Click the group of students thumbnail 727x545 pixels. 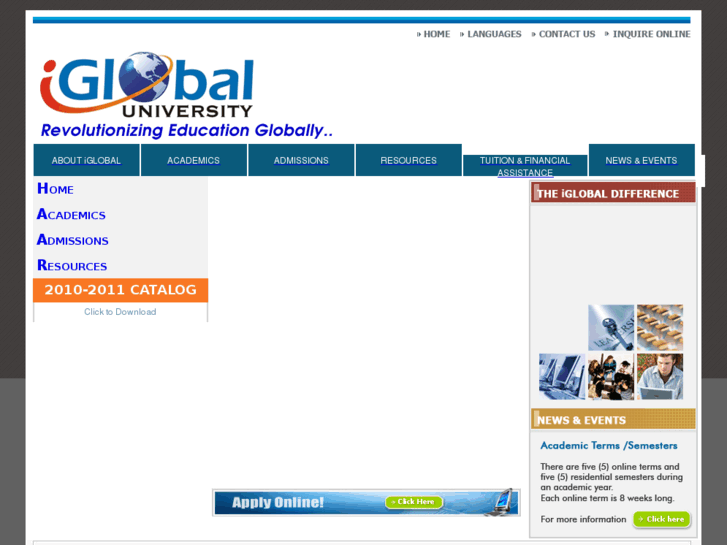tap(611, 377)
